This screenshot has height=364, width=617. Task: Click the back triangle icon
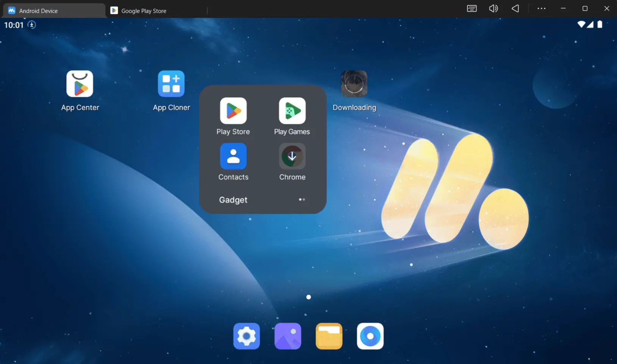tap(515, 8)
